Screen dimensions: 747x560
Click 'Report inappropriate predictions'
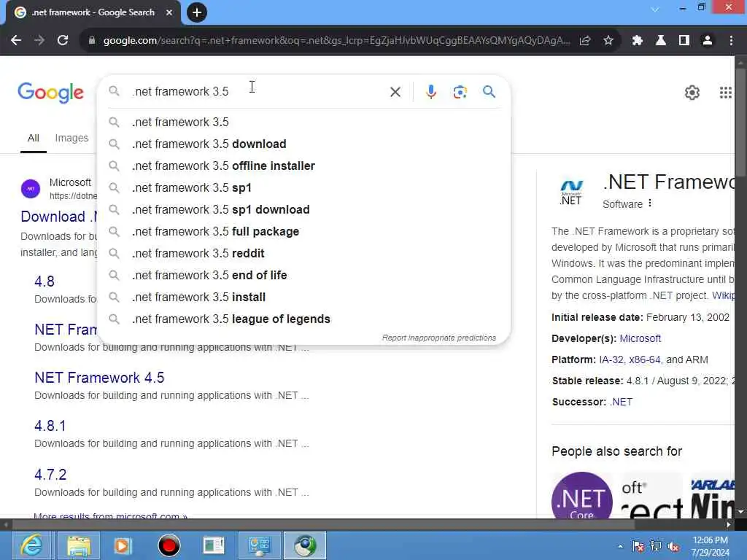(x=438, y=338)
